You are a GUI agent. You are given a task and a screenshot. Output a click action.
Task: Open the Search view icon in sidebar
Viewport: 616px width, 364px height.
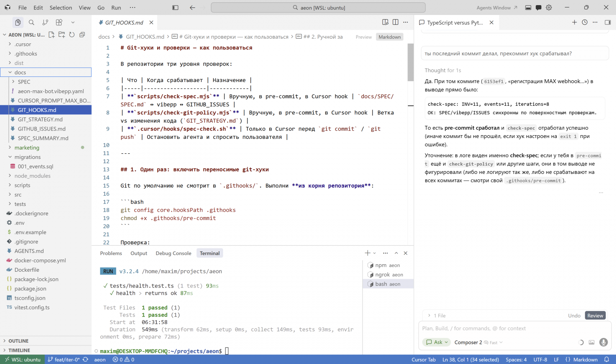click(x=32, y=22)
